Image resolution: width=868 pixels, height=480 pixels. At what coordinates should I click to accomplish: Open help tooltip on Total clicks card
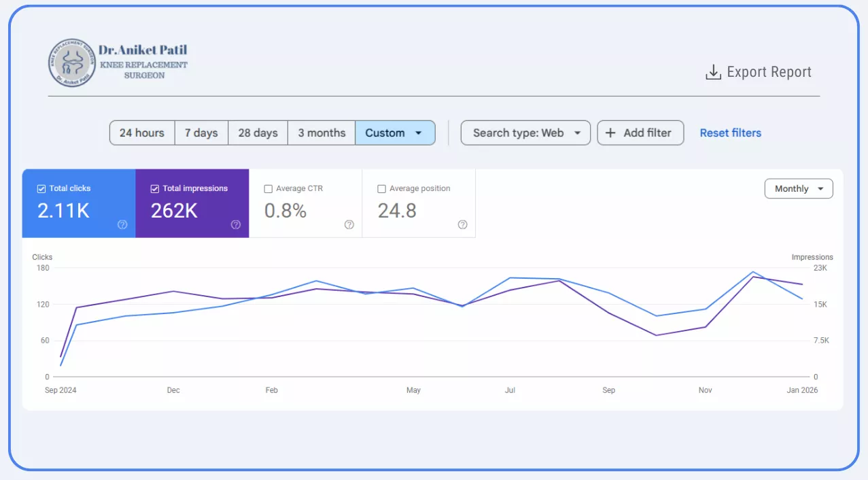123,224
